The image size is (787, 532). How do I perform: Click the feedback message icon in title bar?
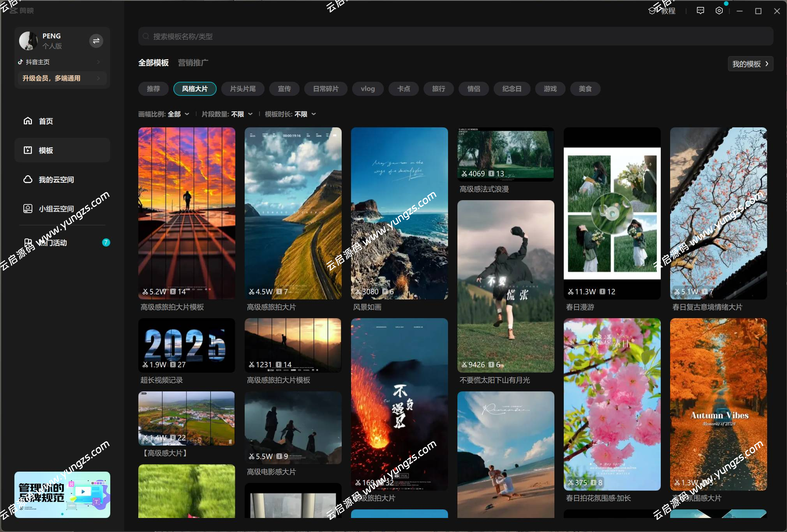(x=700, y=11)
